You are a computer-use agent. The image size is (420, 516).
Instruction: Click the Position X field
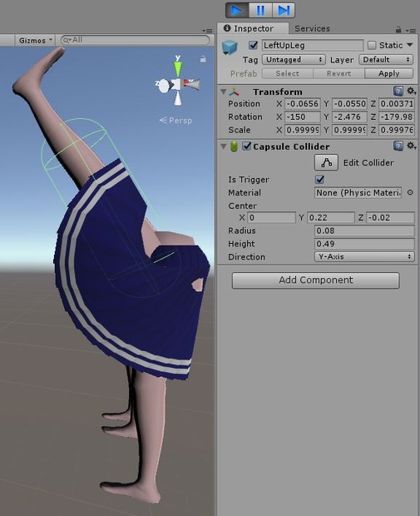[302, 104]
